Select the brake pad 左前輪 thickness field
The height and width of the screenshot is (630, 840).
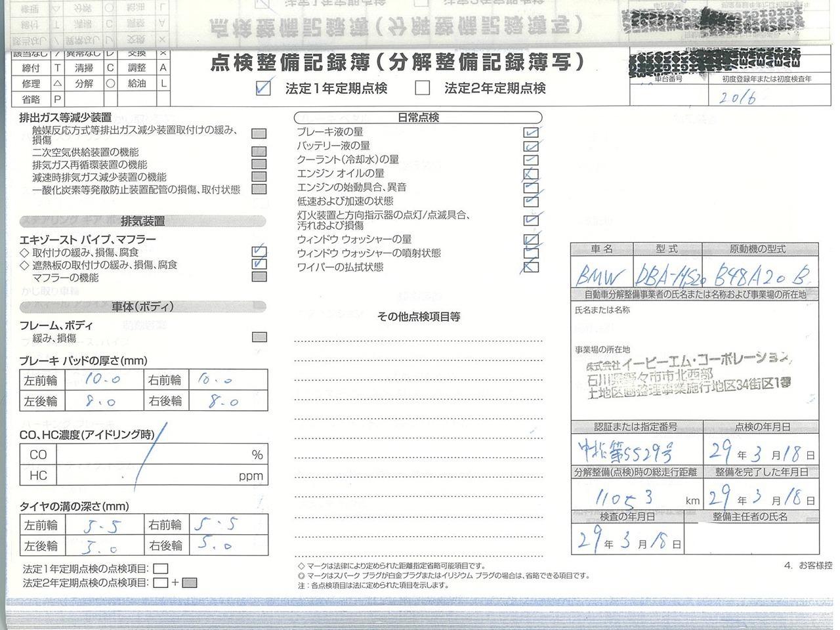pos(102,381)
